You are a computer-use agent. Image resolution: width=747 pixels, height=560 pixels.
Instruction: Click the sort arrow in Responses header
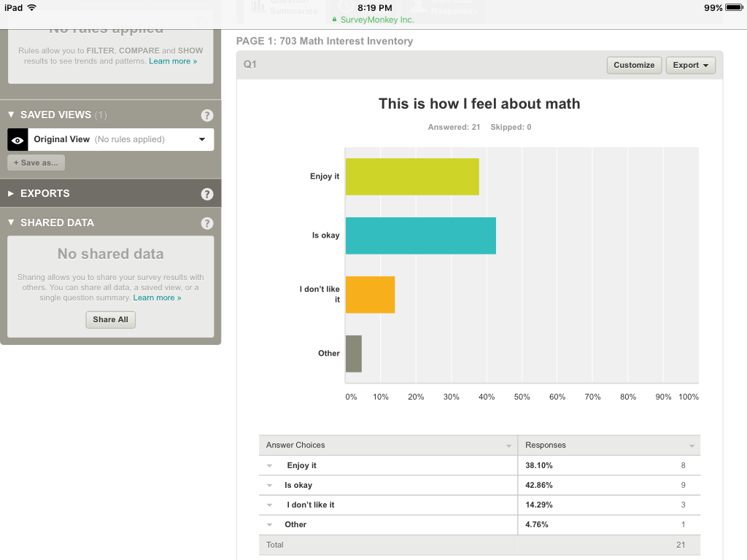(x=691, y=446)
